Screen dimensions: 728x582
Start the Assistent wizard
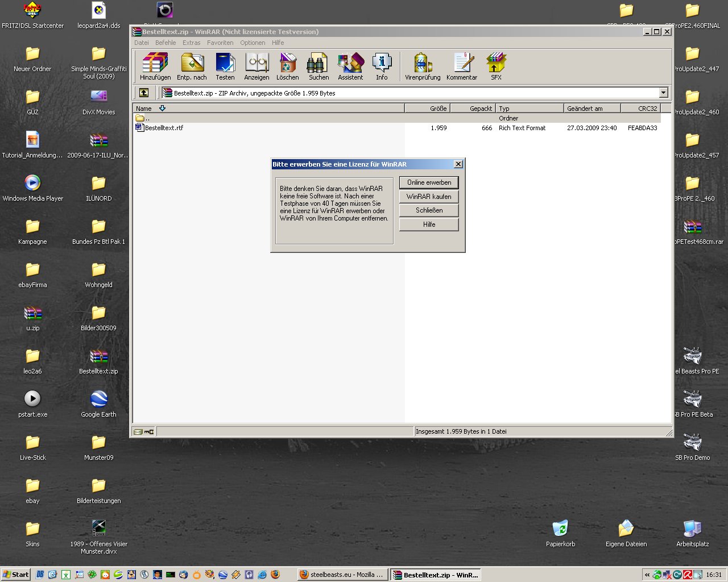click(350, 66)
